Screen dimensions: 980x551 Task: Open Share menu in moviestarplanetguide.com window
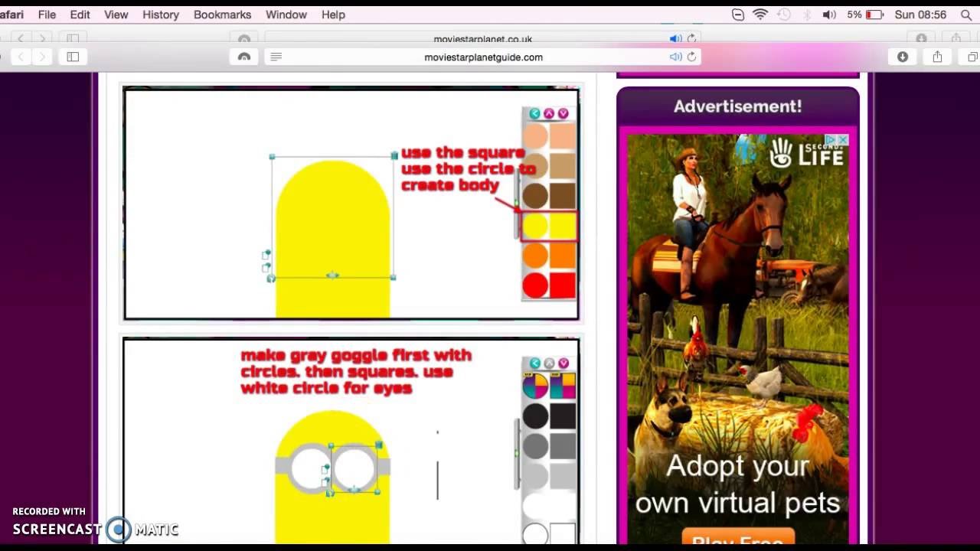(x=937, y=57)
